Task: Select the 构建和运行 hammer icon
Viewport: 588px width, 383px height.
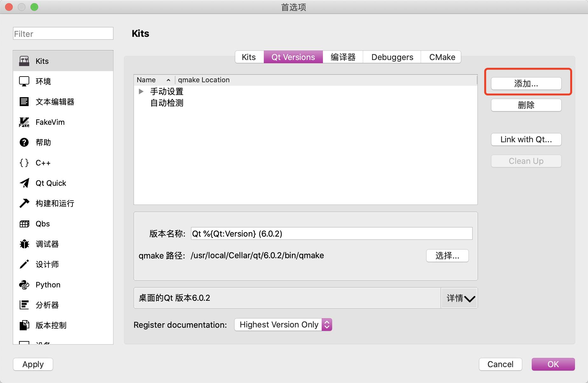Action: click(24, 203)
